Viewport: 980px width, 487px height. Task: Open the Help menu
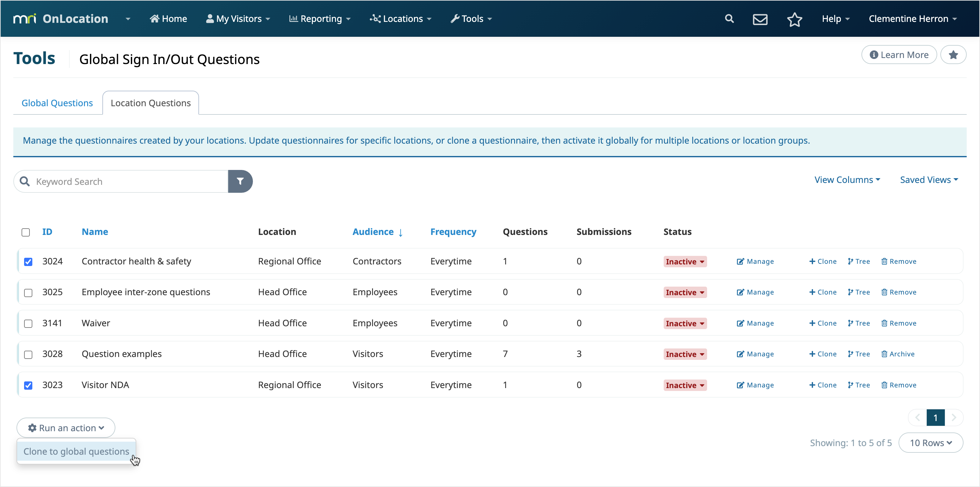point(835,19)
